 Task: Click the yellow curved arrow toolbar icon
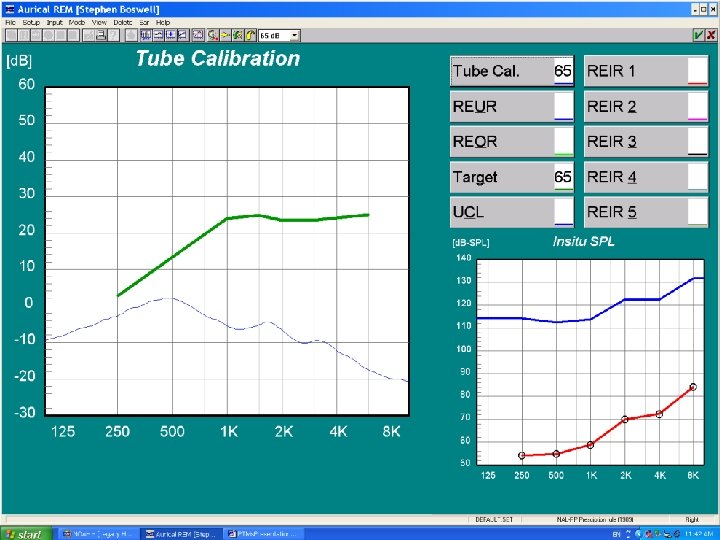coord(250,35)
